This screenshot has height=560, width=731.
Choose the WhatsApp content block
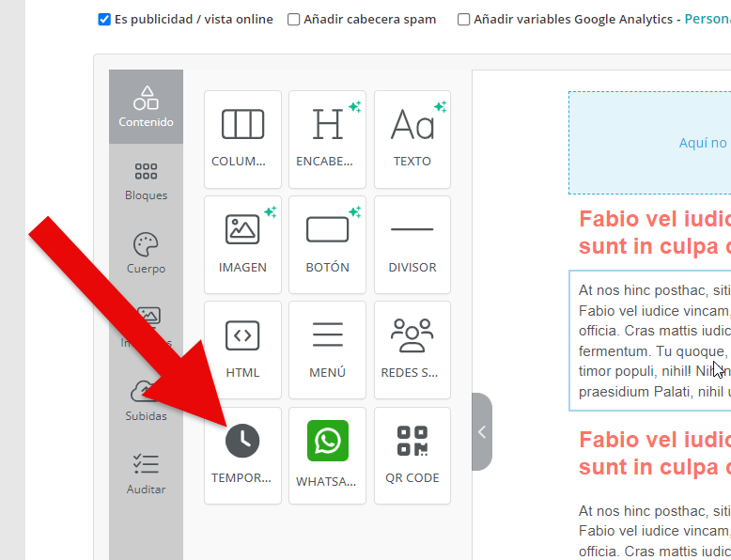[x=327, y=455]
